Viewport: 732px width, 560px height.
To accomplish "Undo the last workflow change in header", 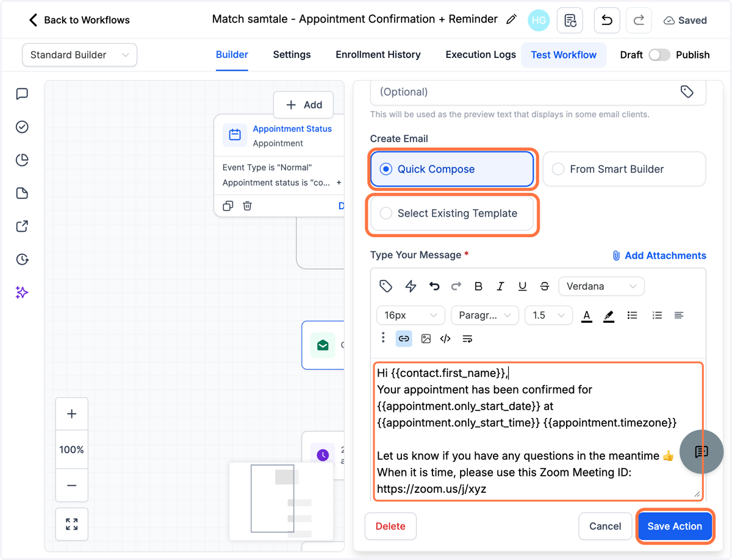I will 607,20.
